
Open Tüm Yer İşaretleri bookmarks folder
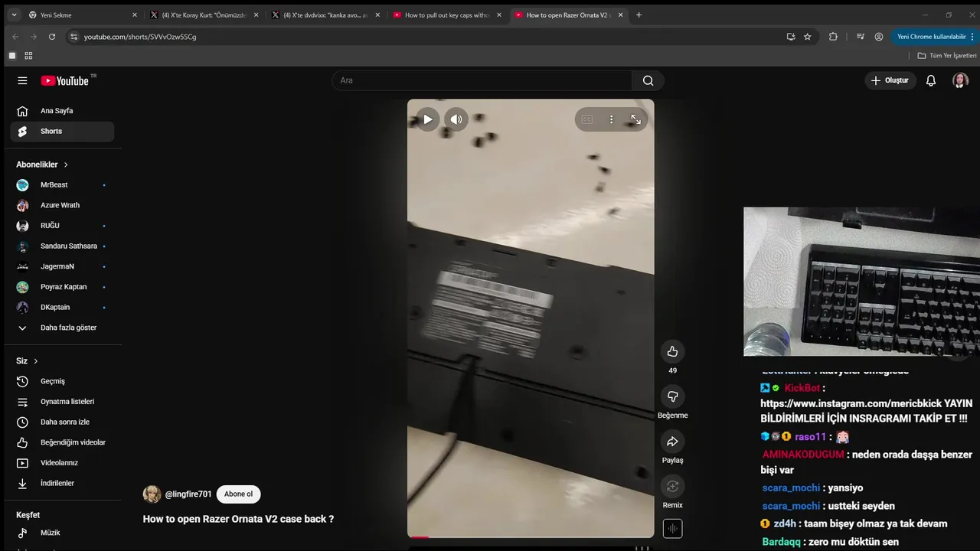947,55
